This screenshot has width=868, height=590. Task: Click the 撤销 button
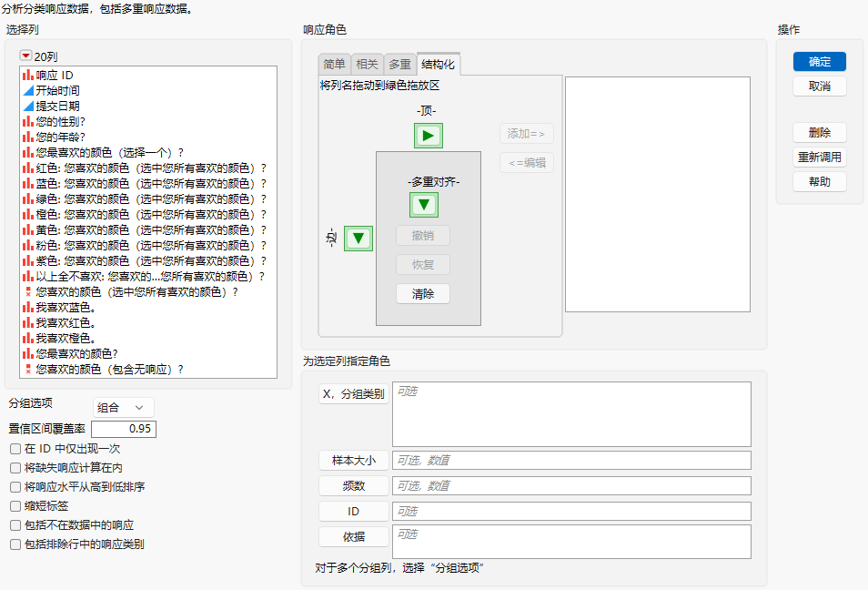point(423,236)
